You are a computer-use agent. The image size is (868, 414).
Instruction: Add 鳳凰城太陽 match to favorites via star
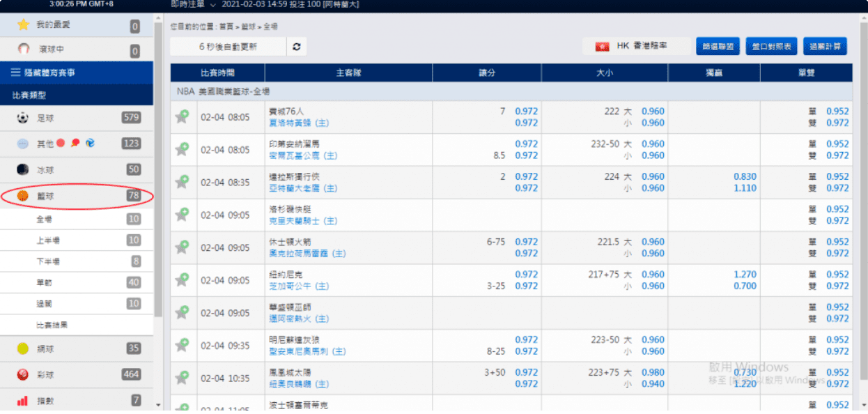pyautogui.click(x=183, y=378)
